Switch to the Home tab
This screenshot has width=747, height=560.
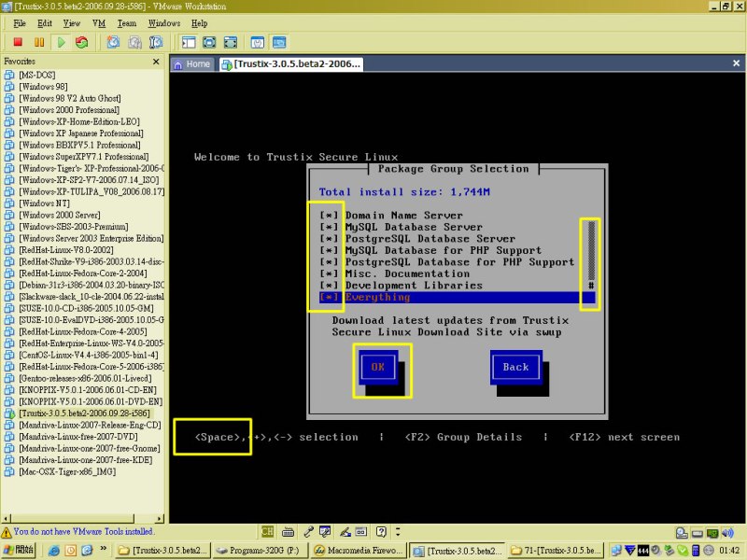(192, 63)
